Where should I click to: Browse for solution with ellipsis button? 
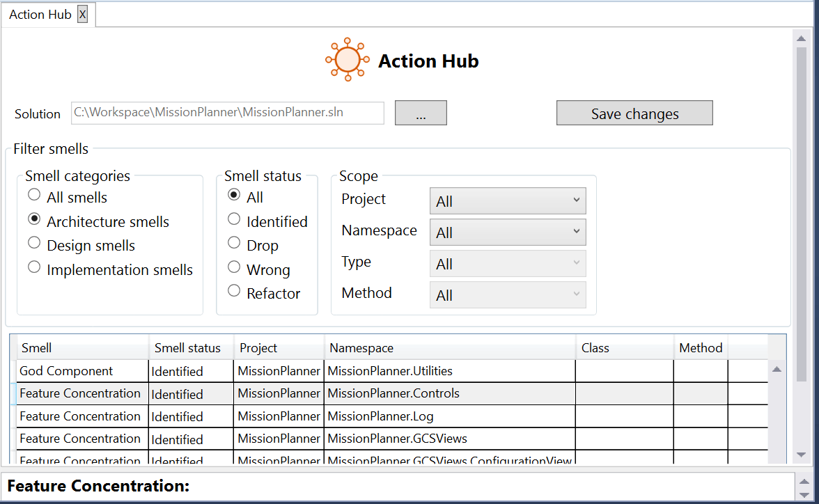click(x=421, y=113)
